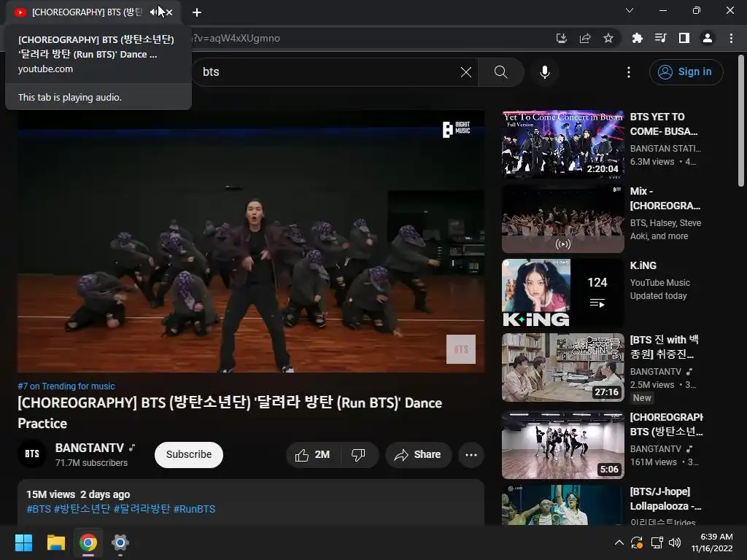Open the 5:06 choreography video thumbnail
This screenshot has height=560, width=747.
[x=563, y=446]
